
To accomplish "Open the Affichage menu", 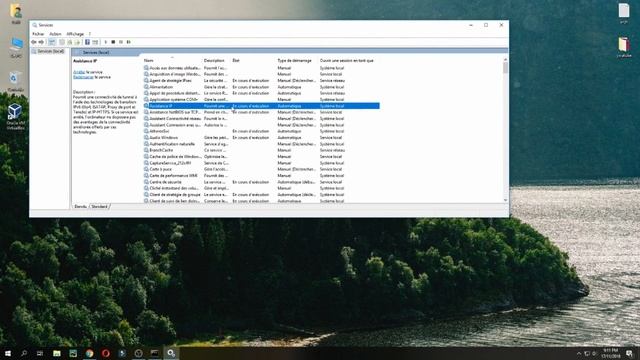I will pyautogui.click(x=75, y=34).
